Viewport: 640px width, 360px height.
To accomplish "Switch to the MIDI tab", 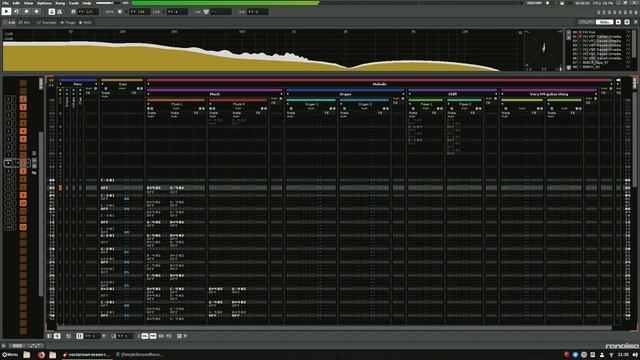I will (86, 22).
